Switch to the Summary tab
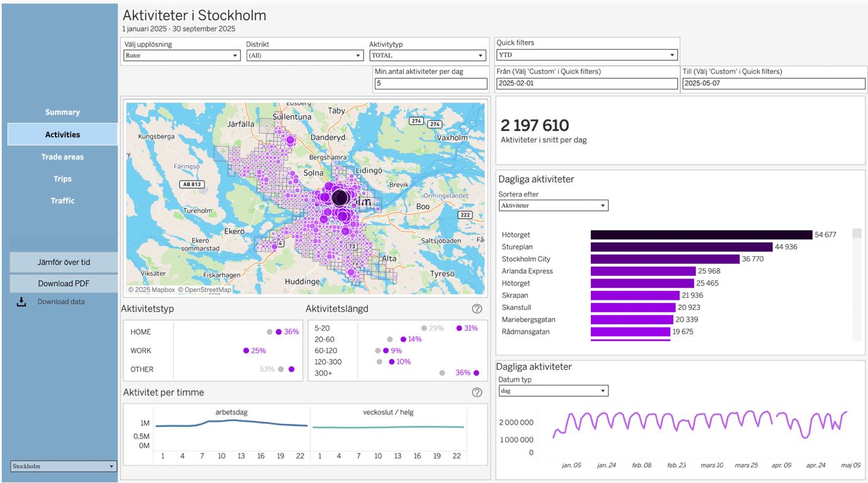Viewport: 868px width, 483px height. click(x=62, y=112)
